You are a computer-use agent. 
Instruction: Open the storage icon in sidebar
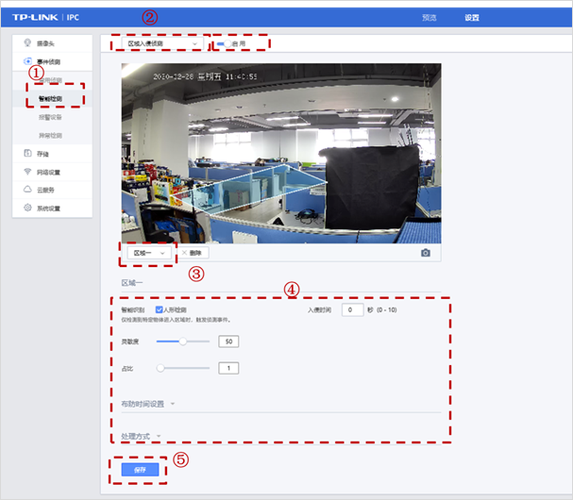tap(27, 153)
